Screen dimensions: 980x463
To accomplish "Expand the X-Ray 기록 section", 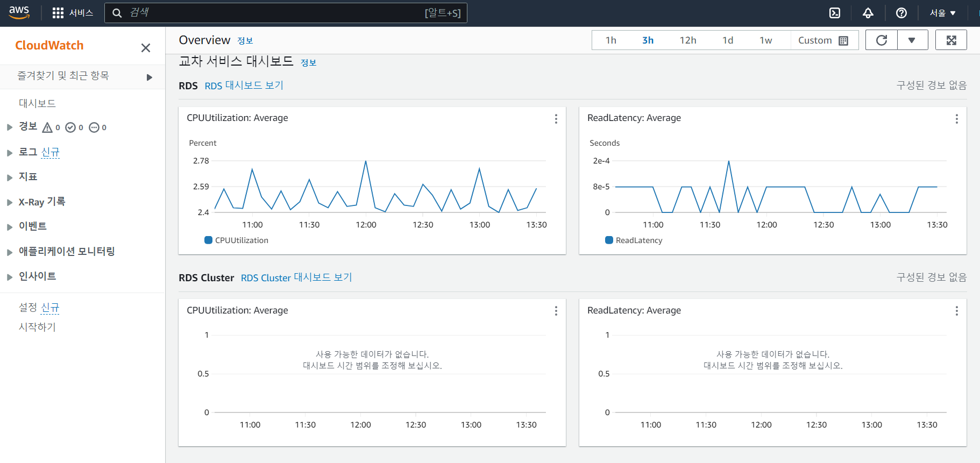I will [x=10, y=203].
